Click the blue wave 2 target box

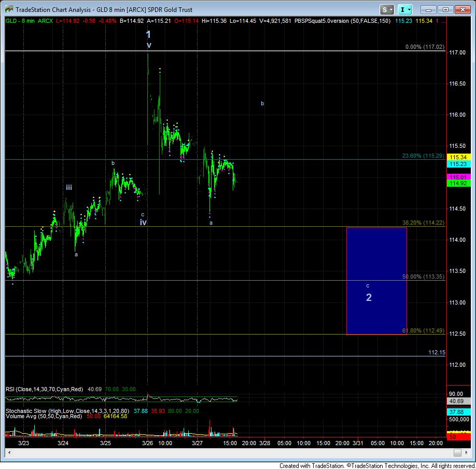(x=376, y=281)
